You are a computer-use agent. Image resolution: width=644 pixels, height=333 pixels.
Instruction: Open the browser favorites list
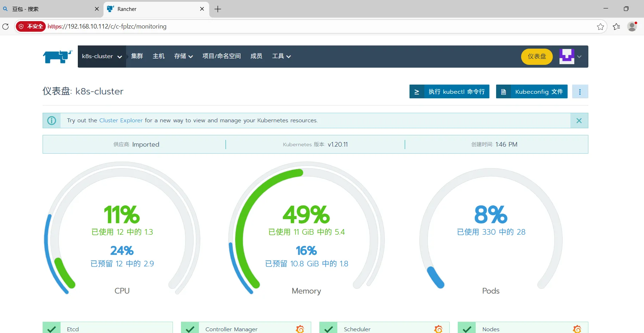click(616, 26)
